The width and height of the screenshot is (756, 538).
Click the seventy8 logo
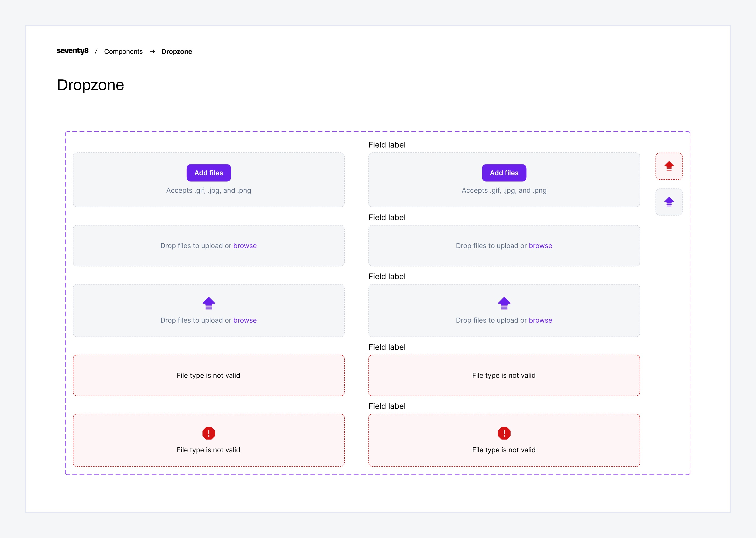coord(72,51)
